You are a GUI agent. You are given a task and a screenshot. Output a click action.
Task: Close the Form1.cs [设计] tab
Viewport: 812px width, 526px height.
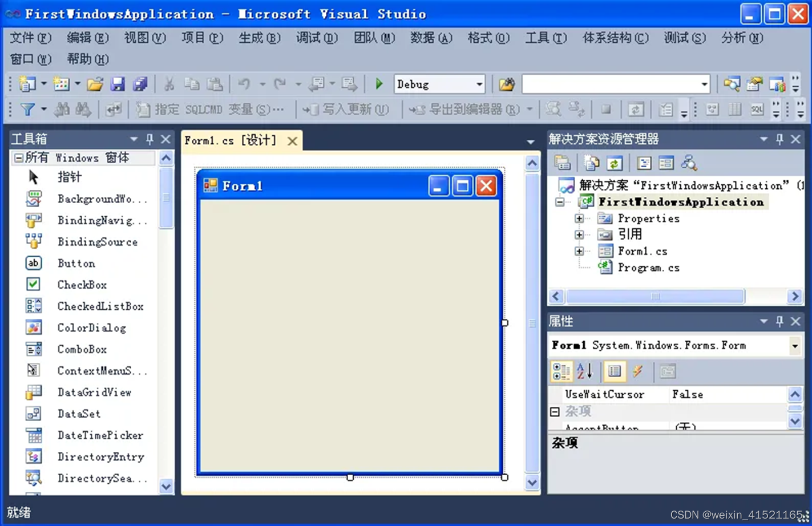[x=292, y=141]
